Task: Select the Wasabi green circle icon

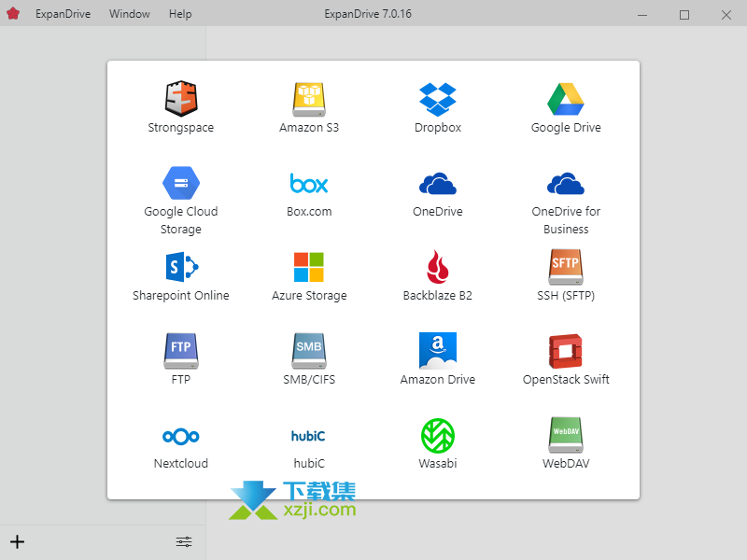Action: [x=437, y=436]
